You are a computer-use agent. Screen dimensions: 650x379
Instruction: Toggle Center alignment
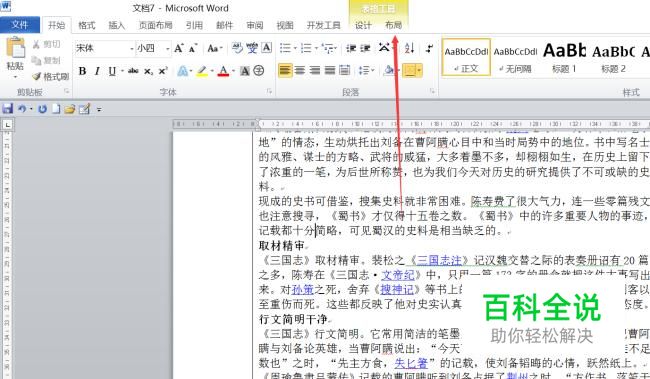[300, 70]
